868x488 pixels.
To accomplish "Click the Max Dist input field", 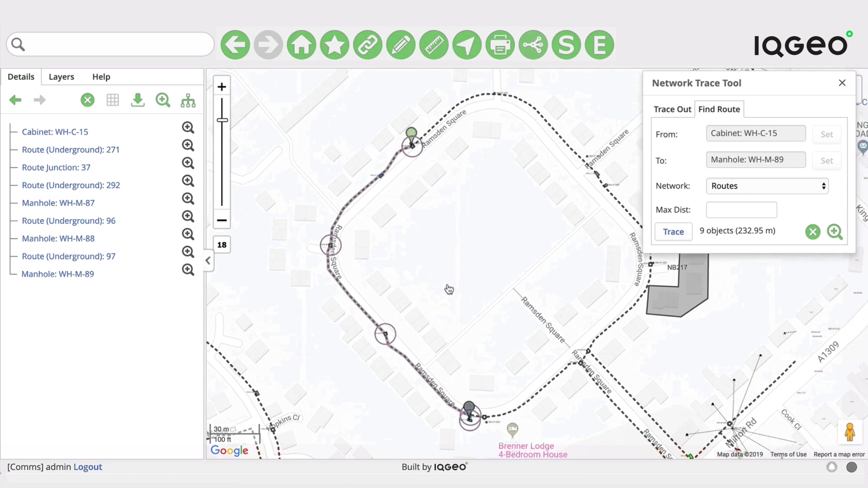I will tap(741, 209).
